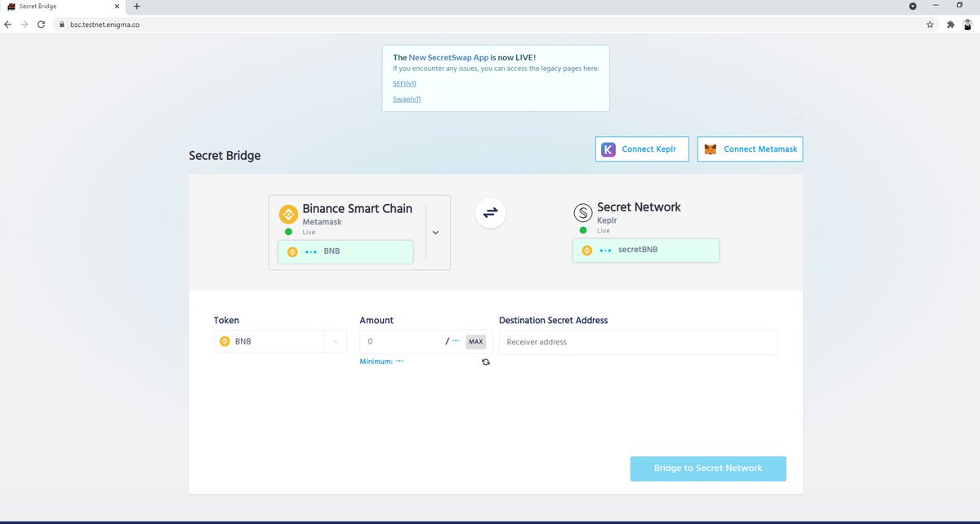Click the Binance Smart Chain title text
This screenshot has width=980, height=524.
358,209
